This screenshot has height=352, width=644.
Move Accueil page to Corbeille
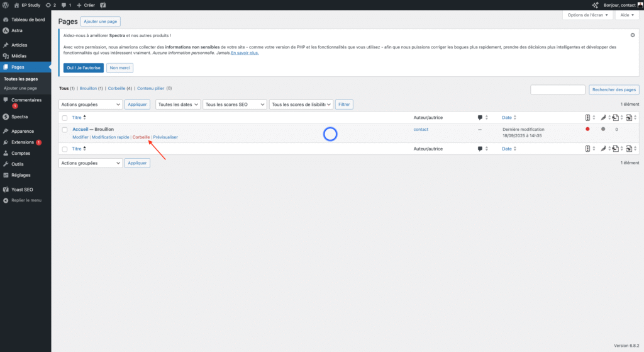tap(141, 137)
